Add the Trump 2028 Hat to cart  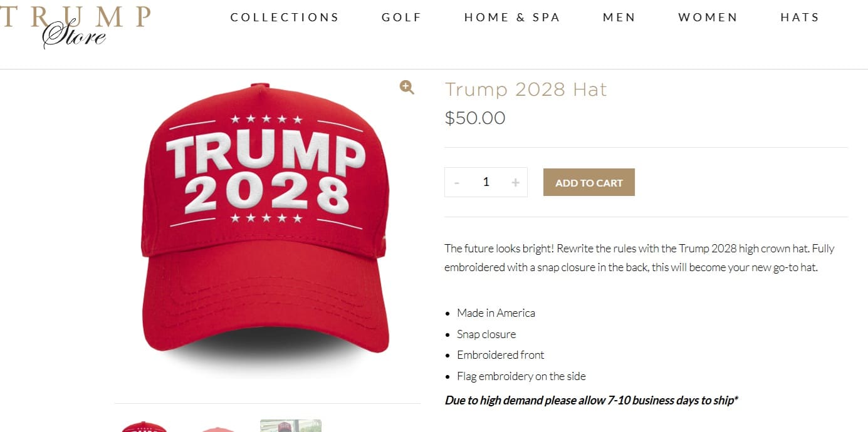tap(588, 182)
